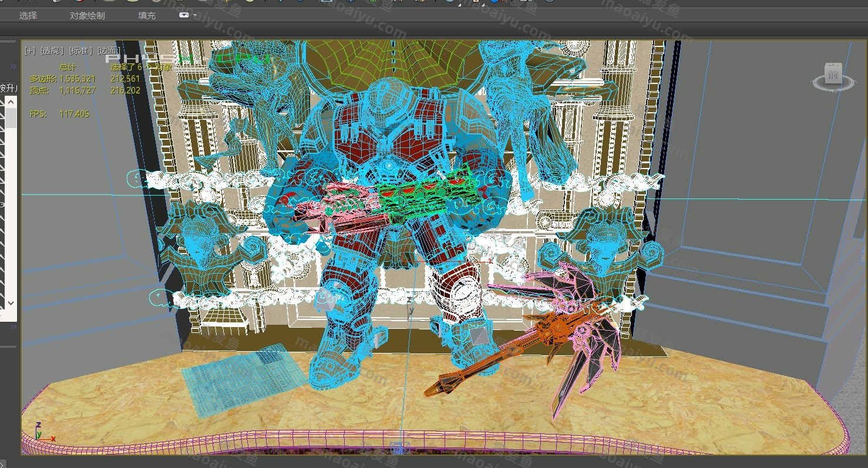Viewport: 868px width, 468px height.
Task: Click the ViewCube front face 前
Action: tap(833, 74)
